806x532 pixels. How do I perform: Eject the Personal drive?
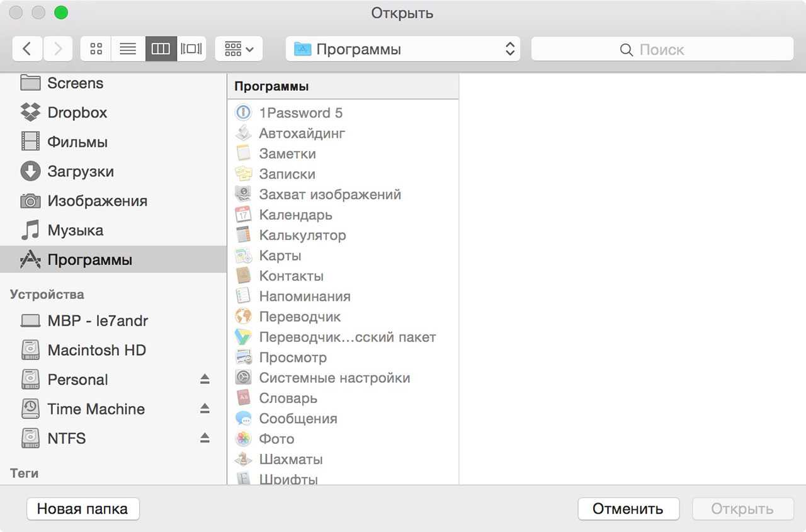click(x=205, y=379)
